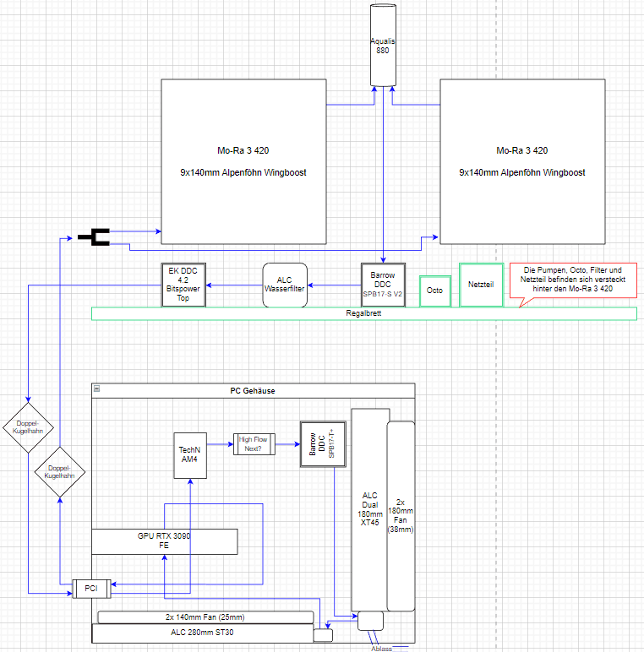Select the Aqualis 880 reservoir cylinder

383,46
